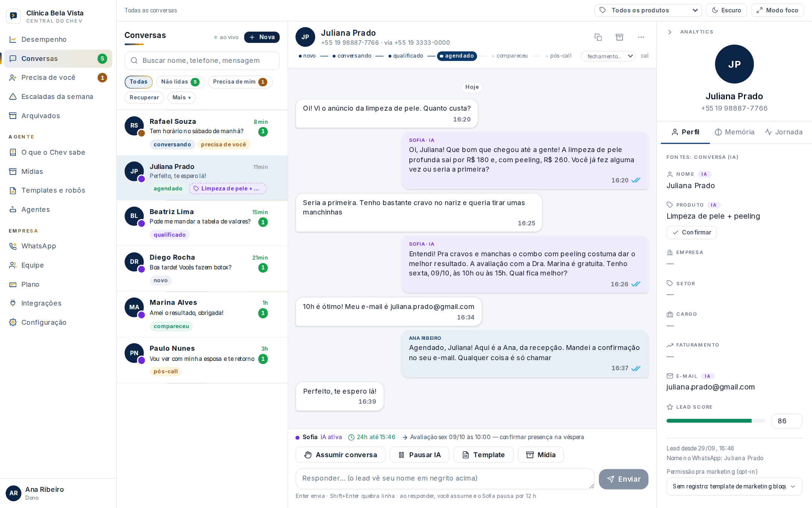Open the Integrações page

coord(58,303)
